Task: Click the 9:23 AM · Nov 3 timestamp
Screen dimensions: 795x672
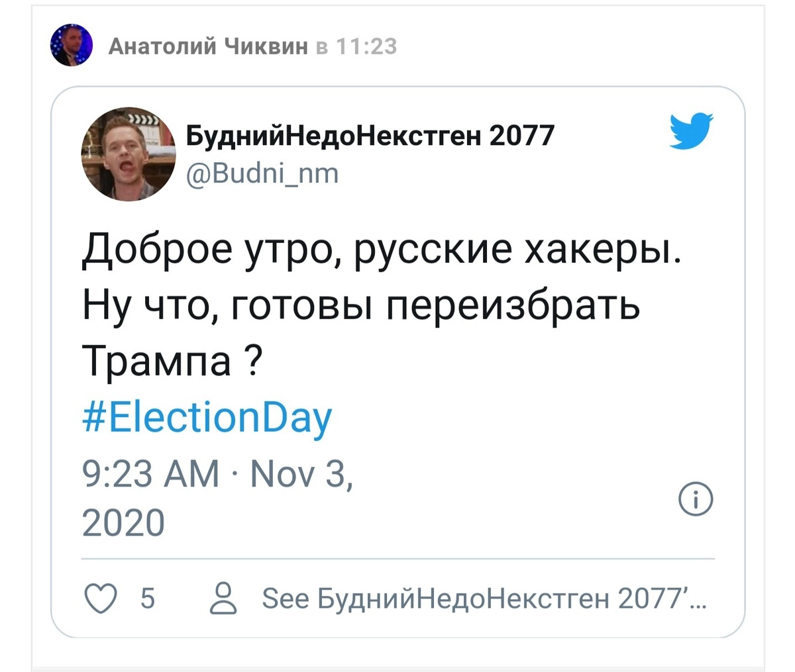Action: click(x=217, y=474)
